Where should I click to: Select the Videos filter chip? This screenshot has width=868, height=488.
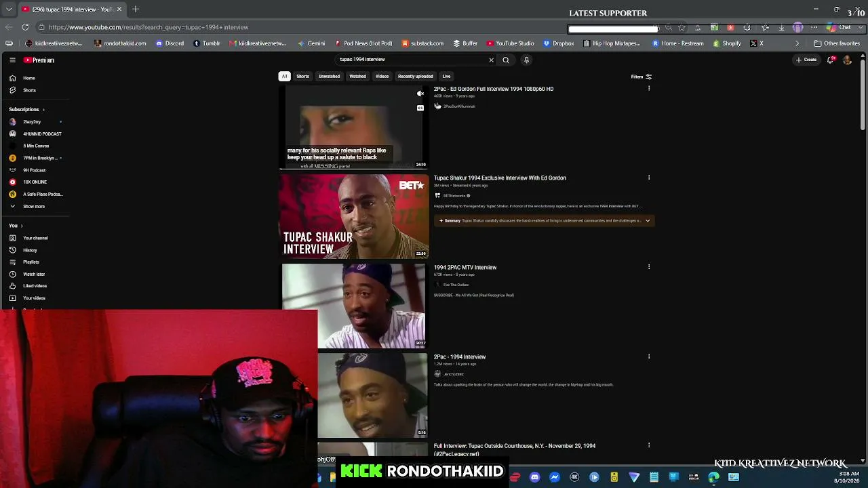pos(382,77)
